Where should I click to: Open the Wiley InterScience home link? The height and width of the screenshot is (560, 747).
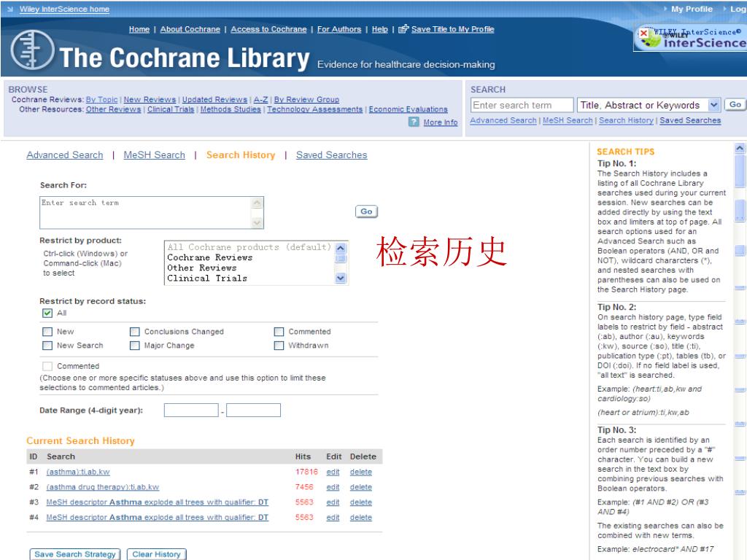(64, 9)
